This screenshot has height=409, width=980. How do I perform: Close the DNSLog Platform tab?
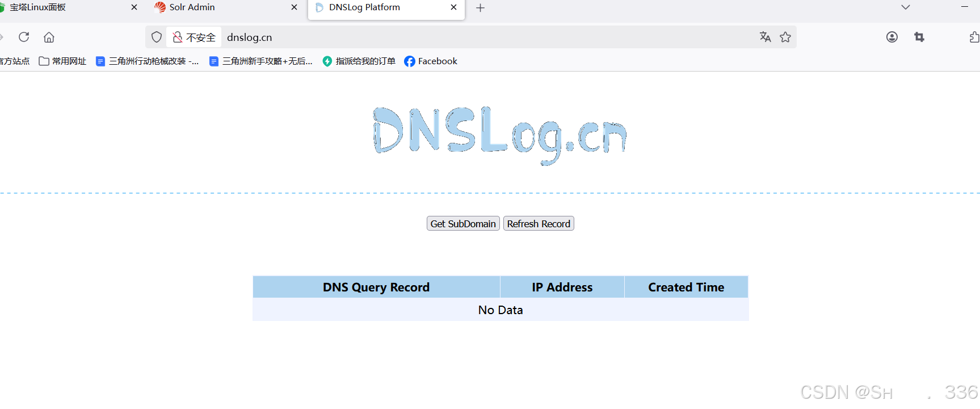click(x=453, y=7)
